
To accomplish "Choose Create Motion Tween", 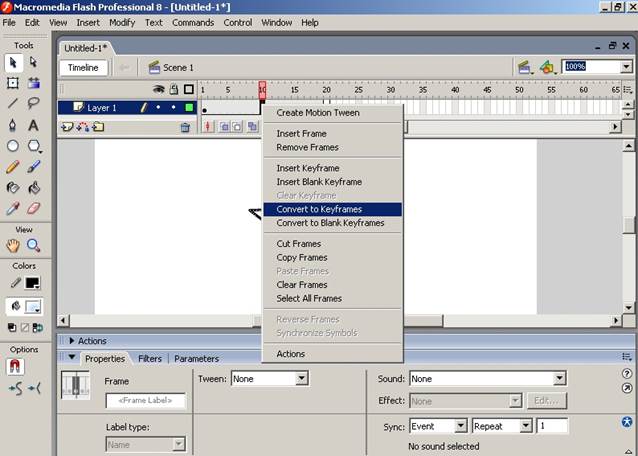I will [x=333, y=113].
